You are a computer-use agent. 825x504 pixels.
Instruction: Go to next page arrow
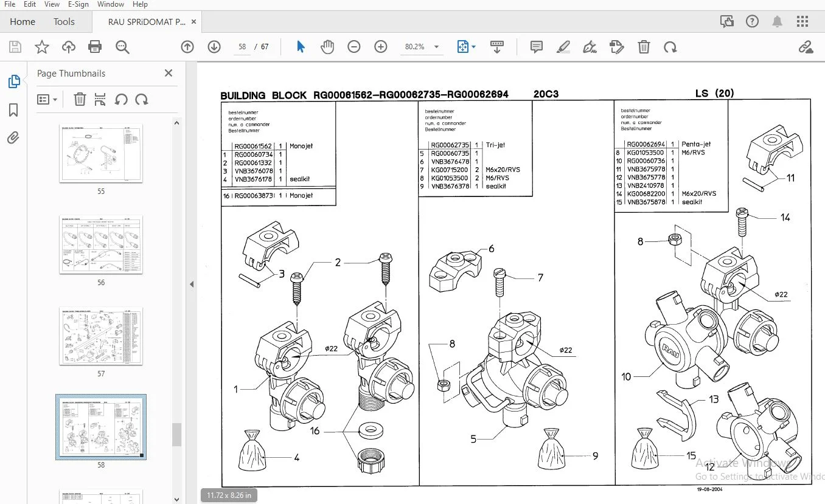[x=214, y=47]
